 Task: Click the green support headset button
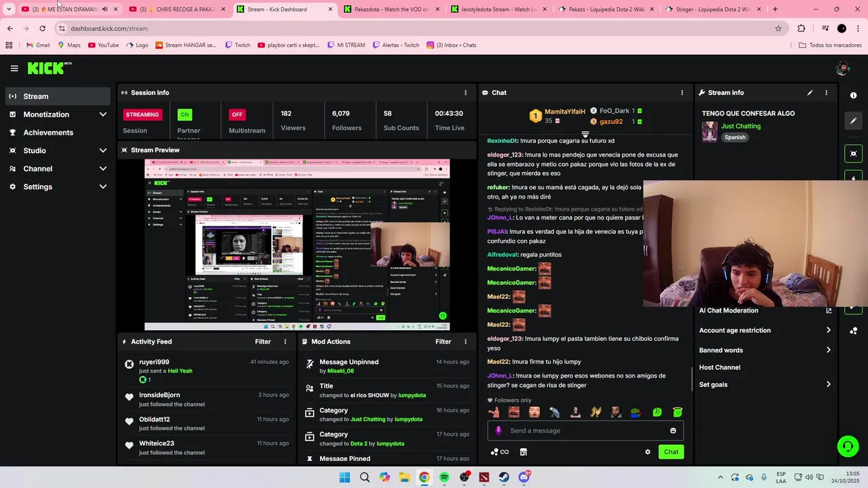848,446
